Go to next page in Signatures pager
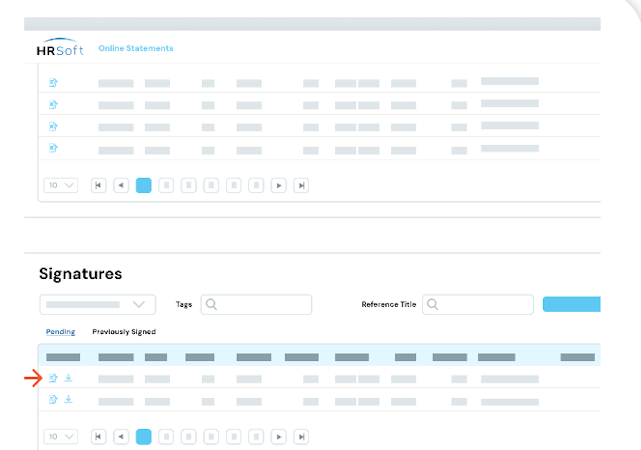 point(279,437)
